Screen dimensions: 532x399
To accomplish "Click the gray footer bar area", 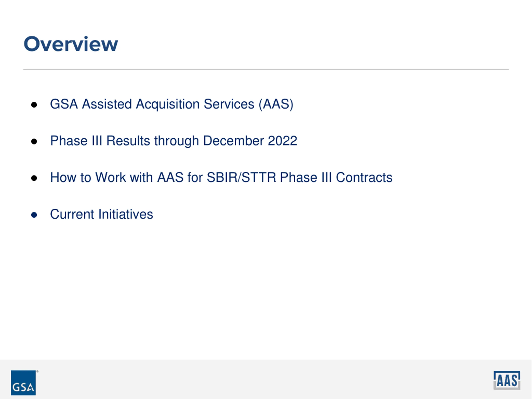I will (x=266, y=379).
